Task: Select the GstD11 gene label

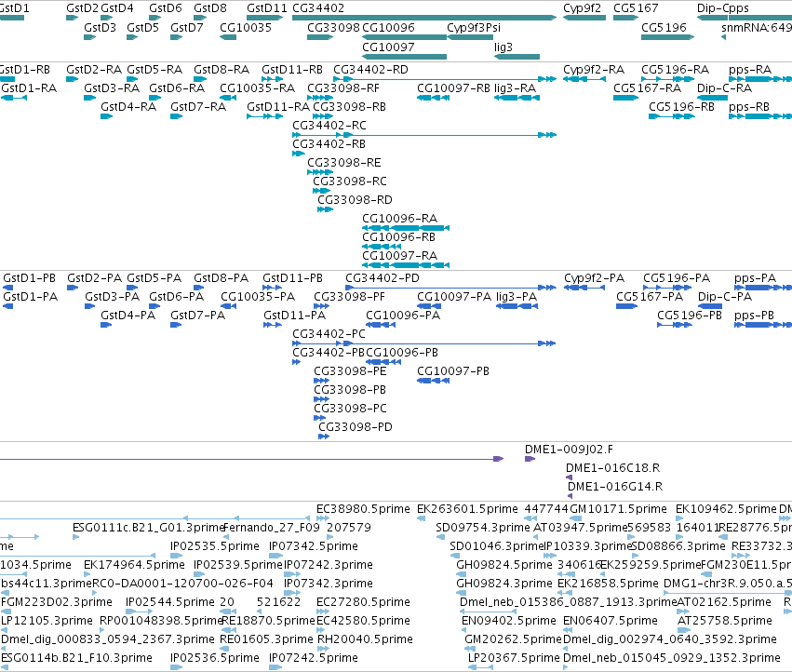Action: click(x=267, y=8)
